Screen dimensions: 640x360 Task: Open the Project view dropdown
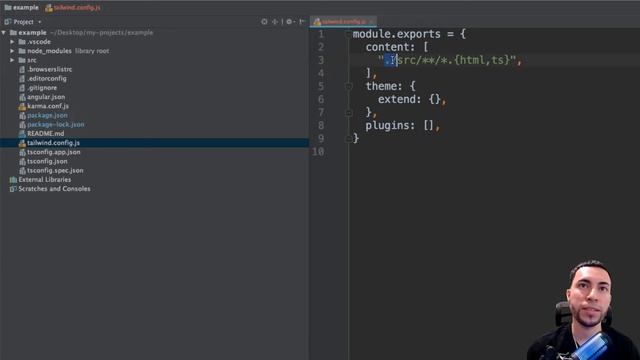tap(40, 22)
